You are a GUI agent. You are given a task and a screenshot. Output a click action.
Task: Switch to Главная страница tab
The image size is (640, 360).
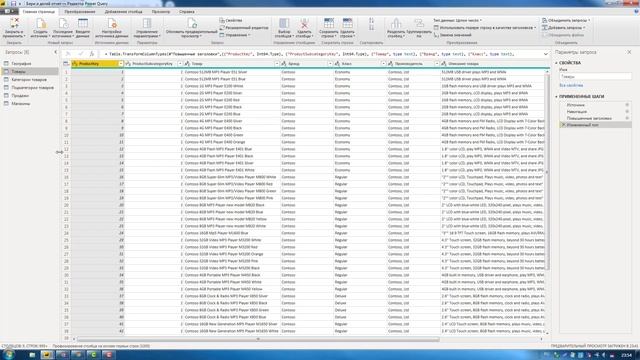(x=39, y=12)
